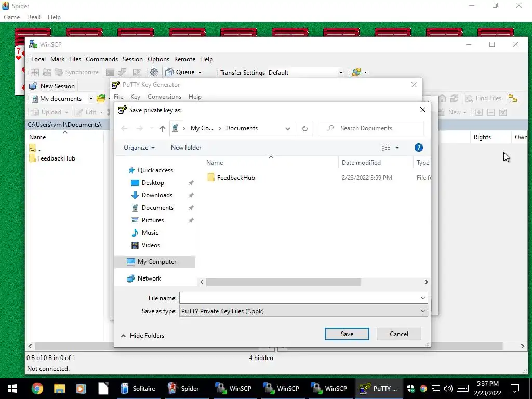Open Videos in the navigation pane
This screenshot has width=532, height=399.
151,245
